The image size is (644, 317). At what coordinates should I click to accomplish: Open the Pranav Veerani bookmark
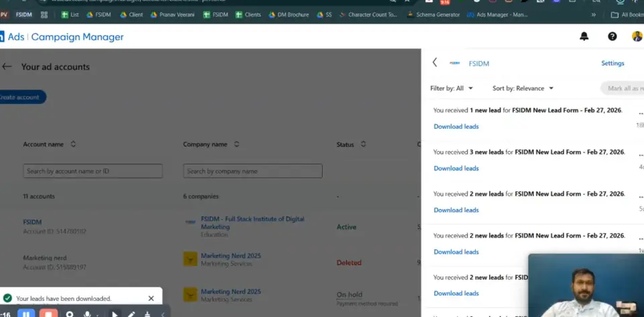pos(172,15)
